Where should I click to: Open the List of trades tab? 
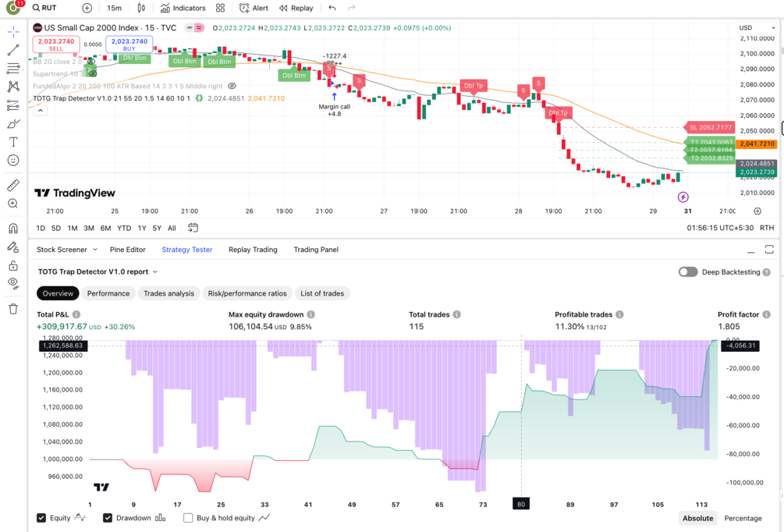click(322, 293)
